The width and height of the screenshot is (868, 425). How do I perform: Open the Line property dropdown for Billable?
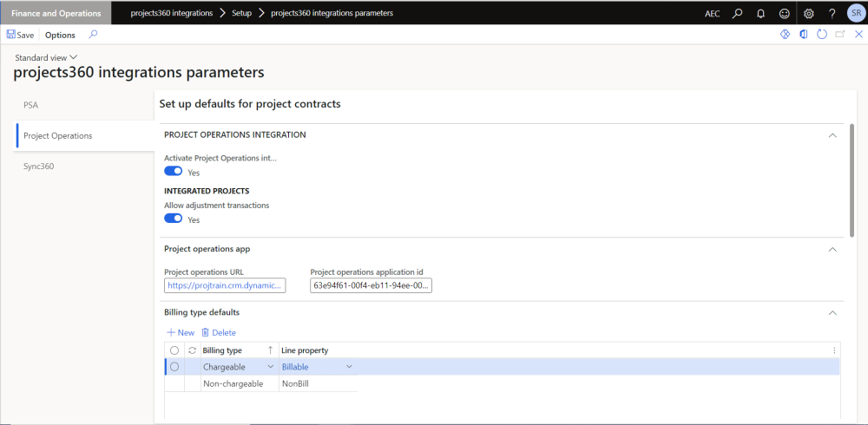[x=349, y=367]
